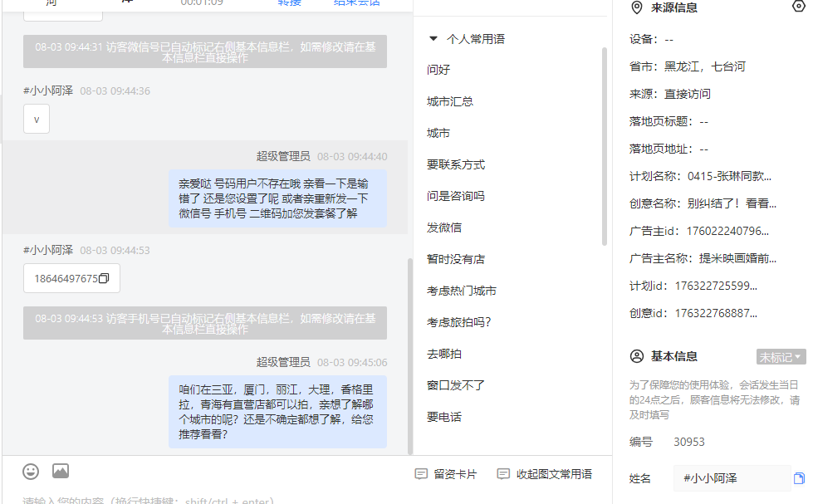The height and width of the screenshot is (504, 813).
Task: Choose the 去哪拍 quick phrase
Action: coord(444,354)
